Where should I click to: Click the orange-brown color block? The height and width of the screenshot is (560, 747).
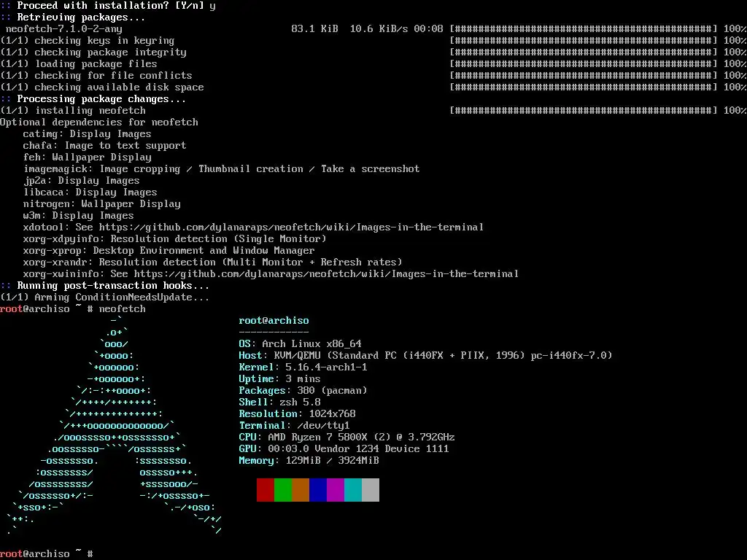click(300, 490)
